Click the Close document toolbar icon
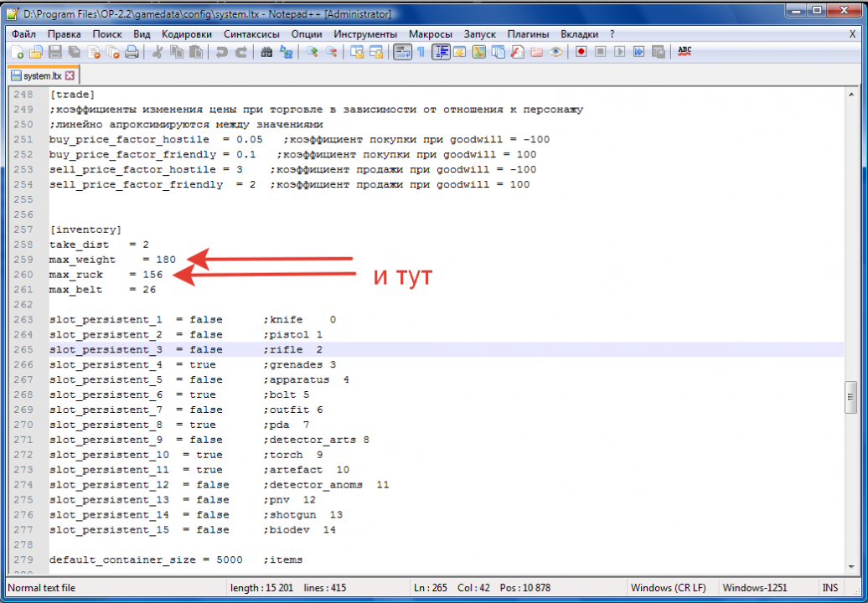The height and width of the screenshot is (603, 868). 94,53
